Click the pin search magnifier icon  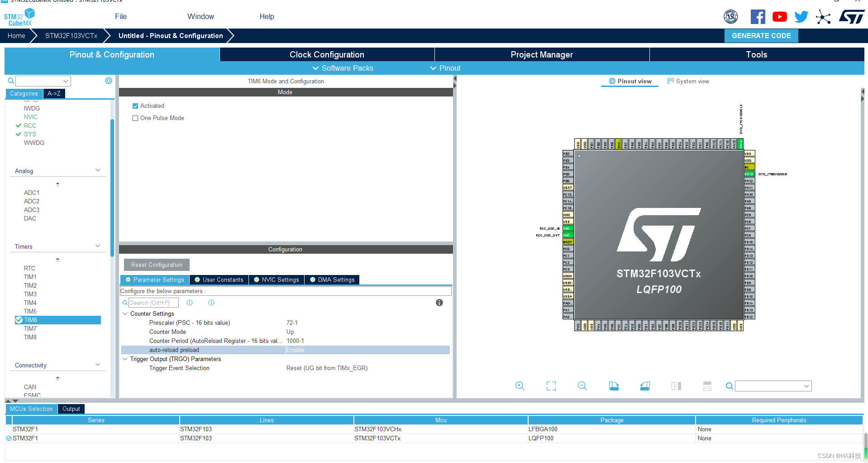[x=729, y=386]
